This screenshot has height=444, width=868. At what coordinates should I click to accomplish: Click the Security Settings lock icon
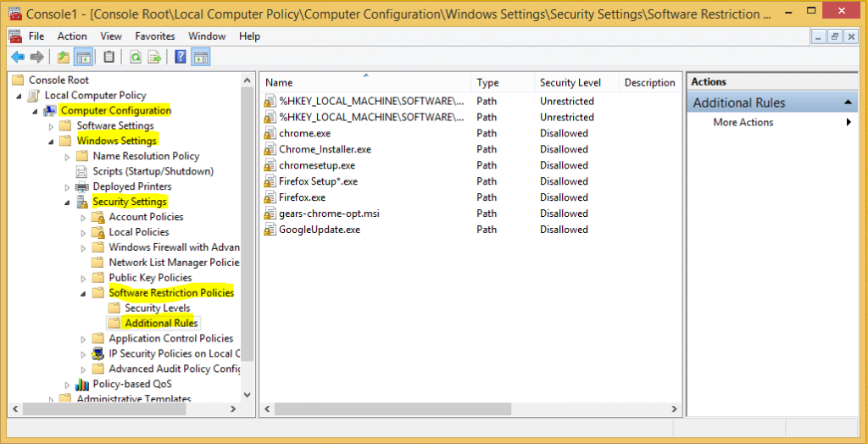pyautogui.click(x=82, y=202)
